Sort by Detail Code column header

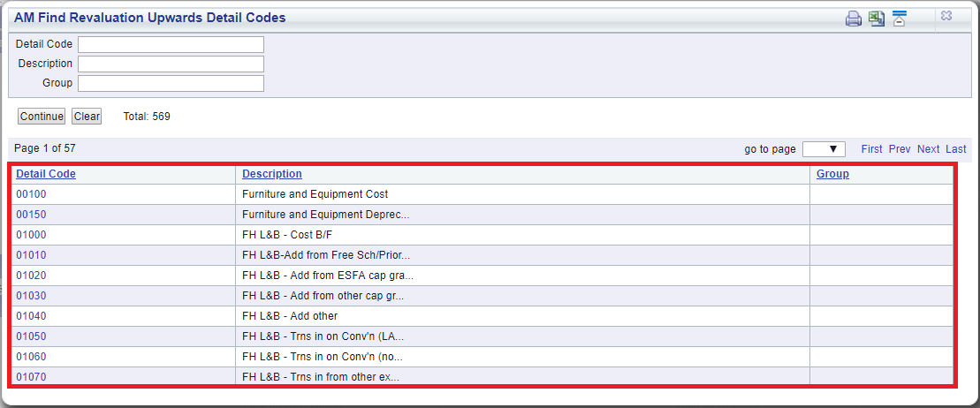pyautogui.click(x=46, y=174)
